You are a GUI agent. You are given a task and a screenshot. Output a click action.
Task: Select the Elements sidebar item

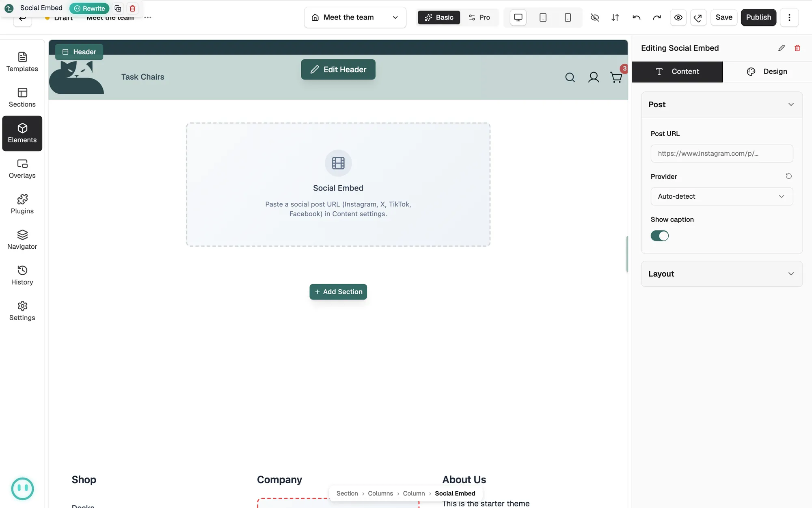pos(22,133)
